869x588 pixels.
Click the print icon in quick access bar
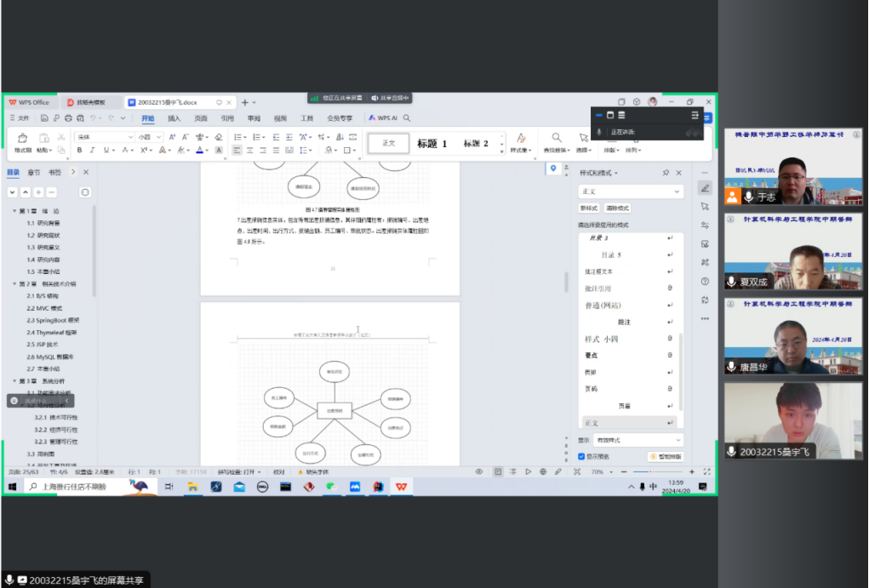[68, 118]
